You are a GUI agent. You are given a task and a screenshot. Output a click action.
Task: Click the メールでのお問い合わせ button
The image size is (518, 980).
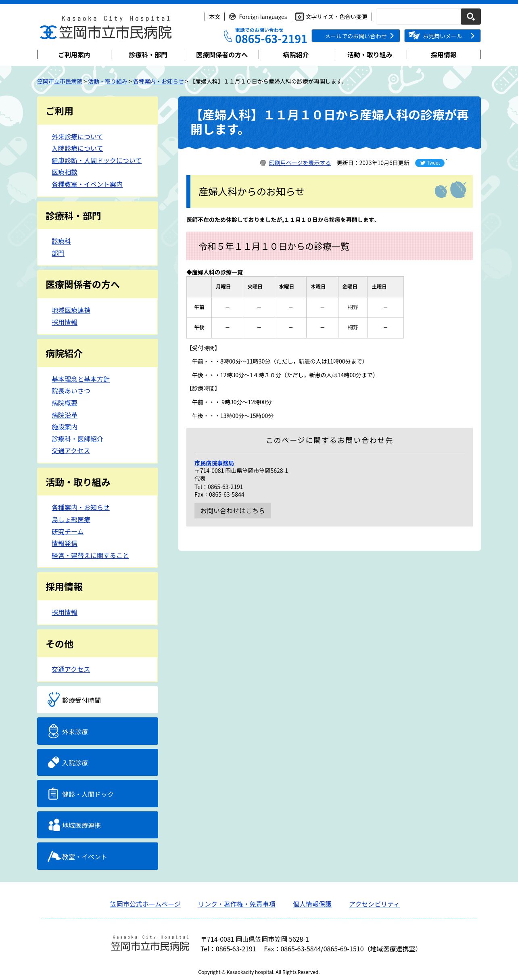[356, 36]
